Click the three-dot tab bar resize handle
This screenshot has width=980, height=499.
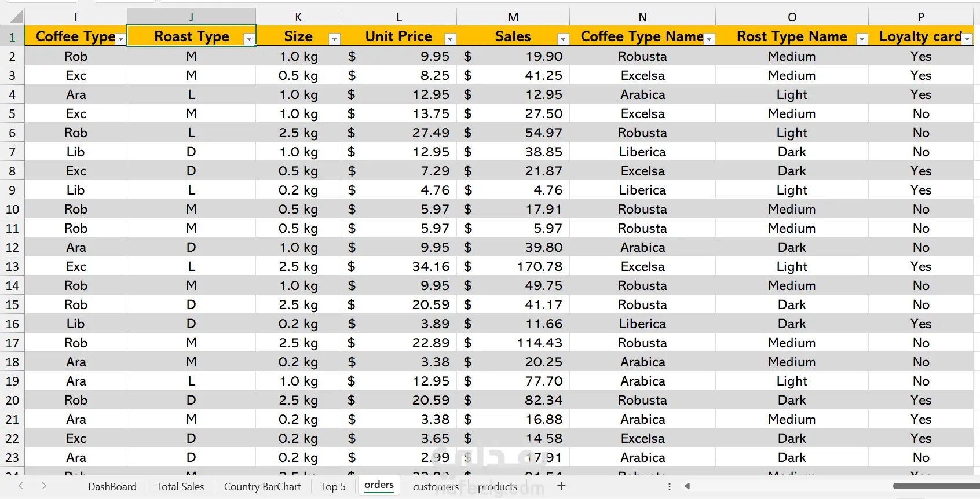[x=670, y=486]
